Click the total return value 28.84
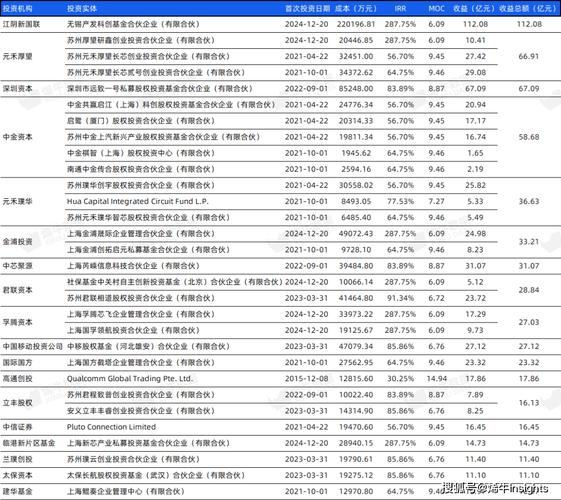Viewport: 561px width, 500px height. coord(529,290)
